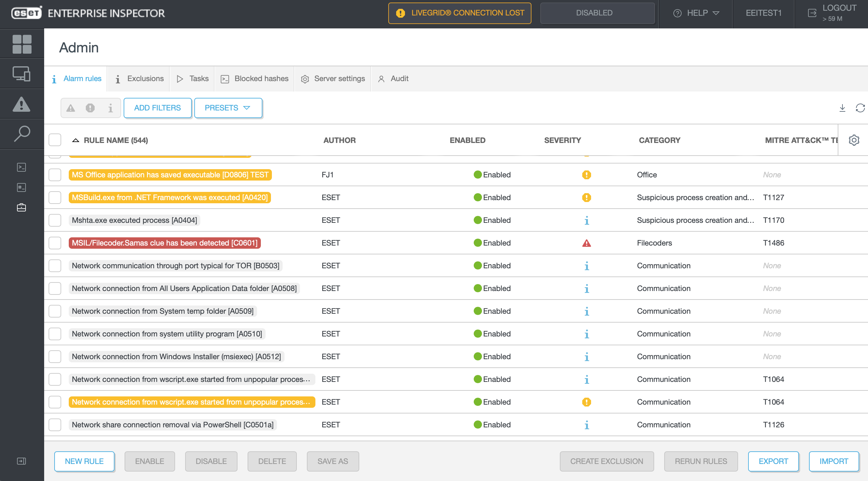Open the dashboard grid icon in sidebar

(22, 44)
